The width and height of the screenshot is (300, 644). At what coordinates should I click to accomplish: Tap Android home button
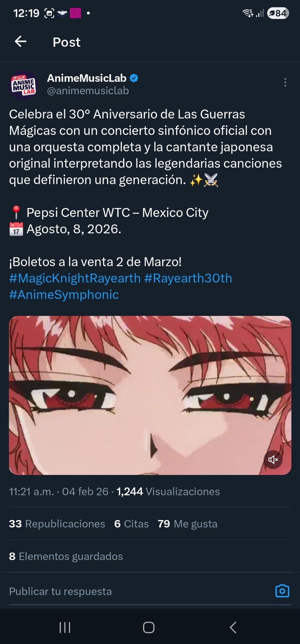149,627
